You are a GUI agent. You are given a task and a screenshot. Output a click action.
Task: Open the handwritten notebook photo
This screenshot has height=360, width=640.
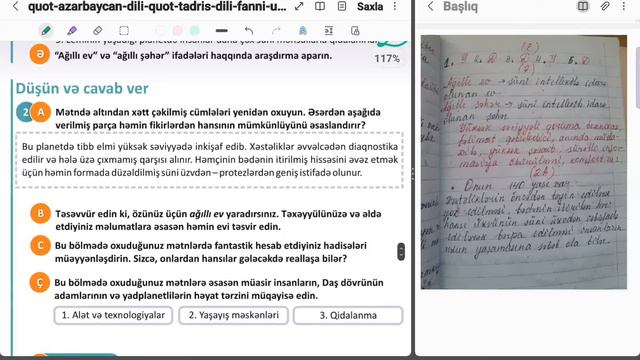[x=524, y=162]
